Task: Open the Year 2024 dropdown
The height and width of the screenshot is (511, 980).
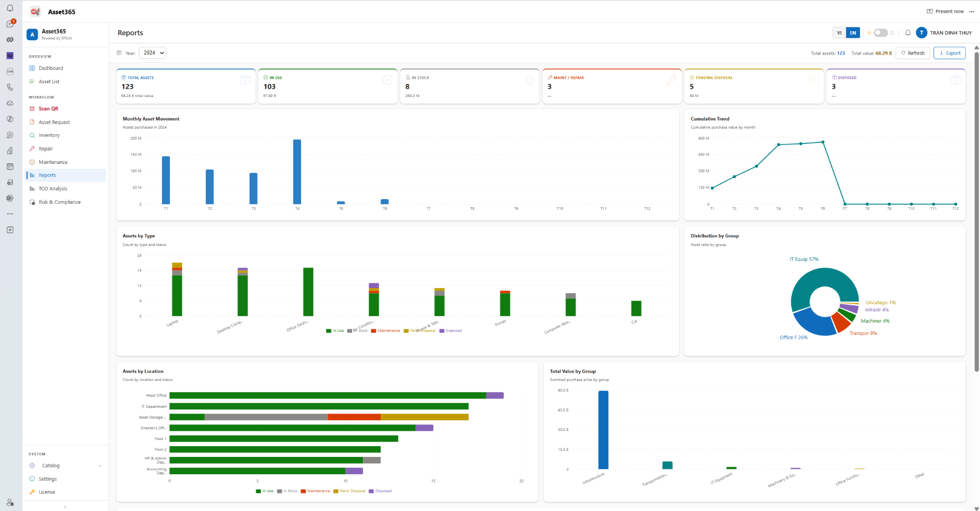Action: pyautogui.click(x=153, y=53)
